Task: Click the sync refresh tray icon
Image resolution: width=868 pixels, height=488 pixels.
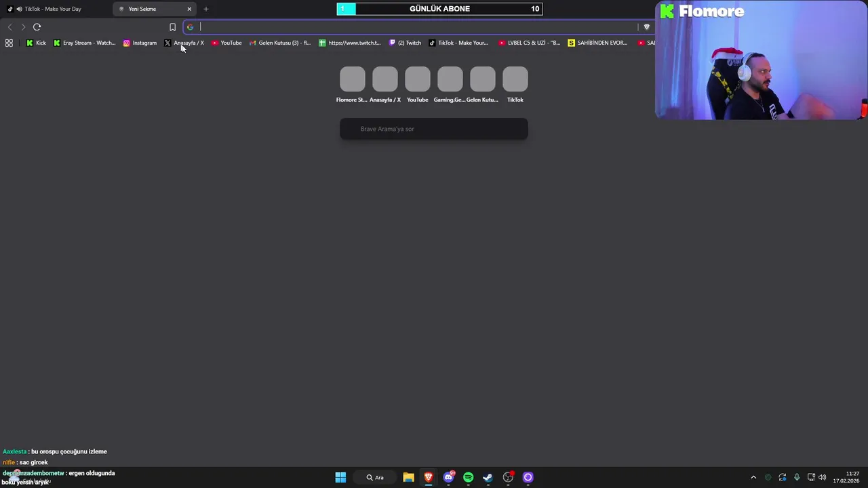Action: click(783, 477)
